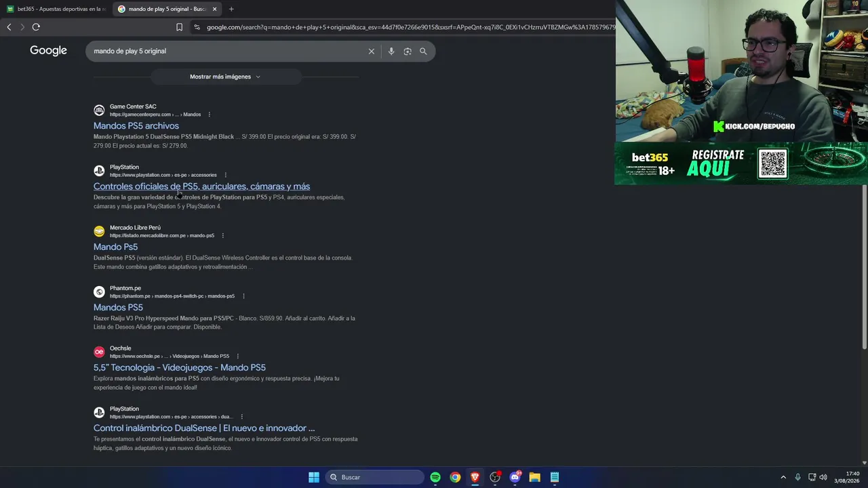Open Google Chrome from the taskbar
This screenshot has width=868, height=488.
pos(455,477)
